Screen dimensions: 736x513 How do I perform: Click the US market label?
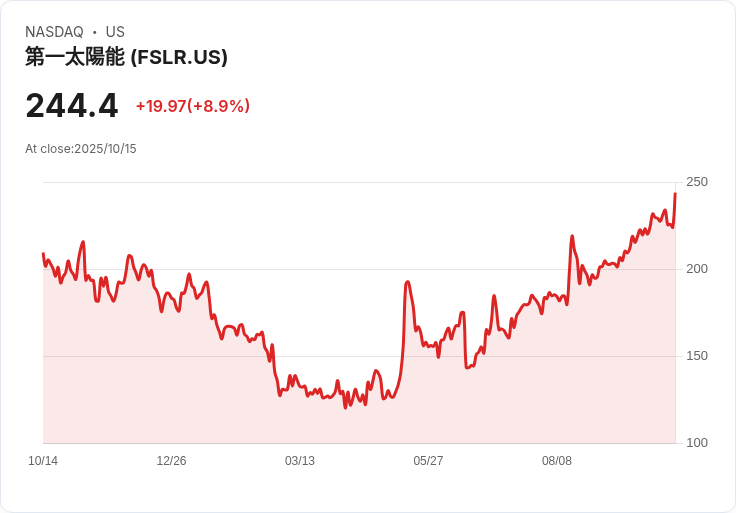(x=115, y=32)
